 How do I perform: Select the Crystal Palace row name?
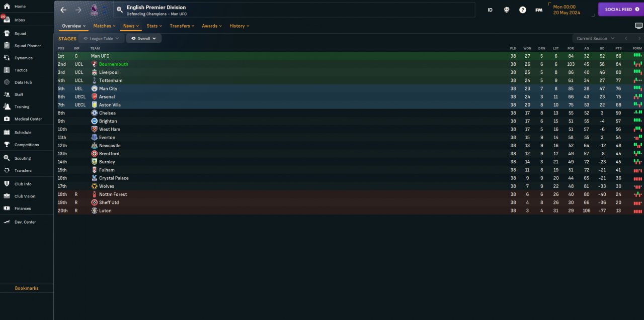click(114, 178)
